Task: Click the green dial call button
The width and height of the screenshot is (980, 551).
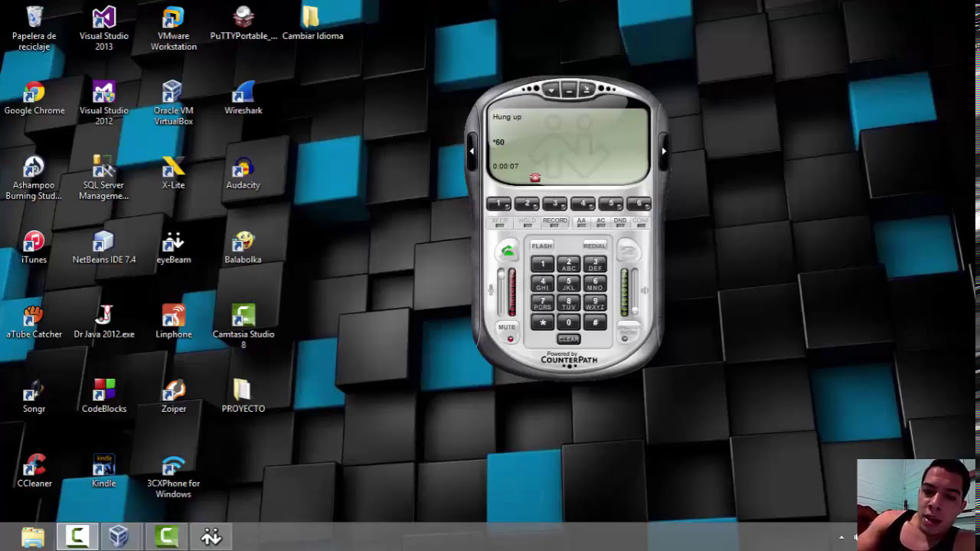Action: tap(508, 251)
